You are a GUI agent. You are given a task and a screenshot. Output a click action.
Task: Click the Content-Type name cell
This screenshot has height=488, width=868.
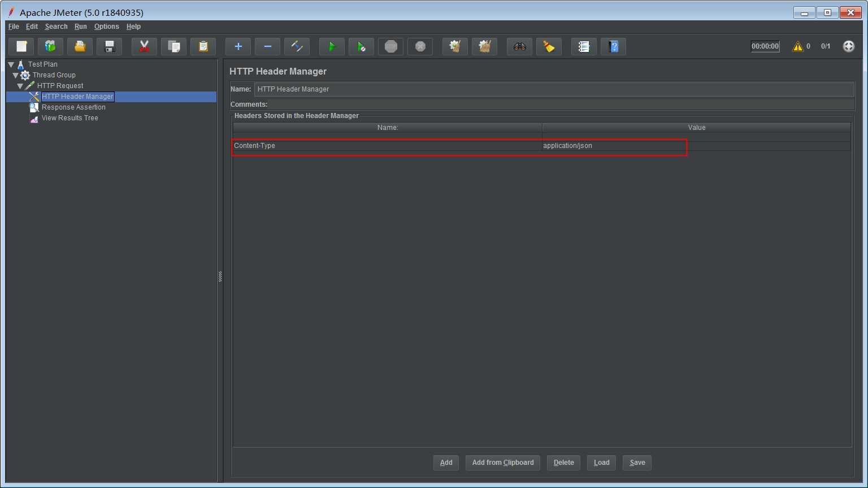click(387, 146)
